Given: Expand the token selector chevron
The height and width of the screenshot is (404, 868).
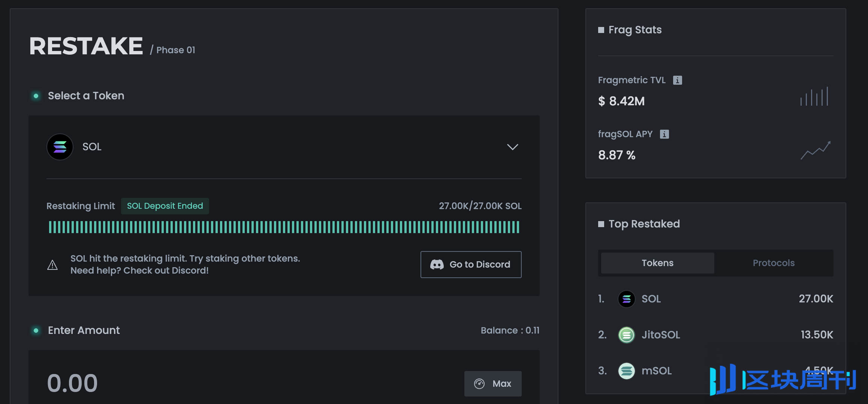Looking at the screenshot, I should coord(512,147).
